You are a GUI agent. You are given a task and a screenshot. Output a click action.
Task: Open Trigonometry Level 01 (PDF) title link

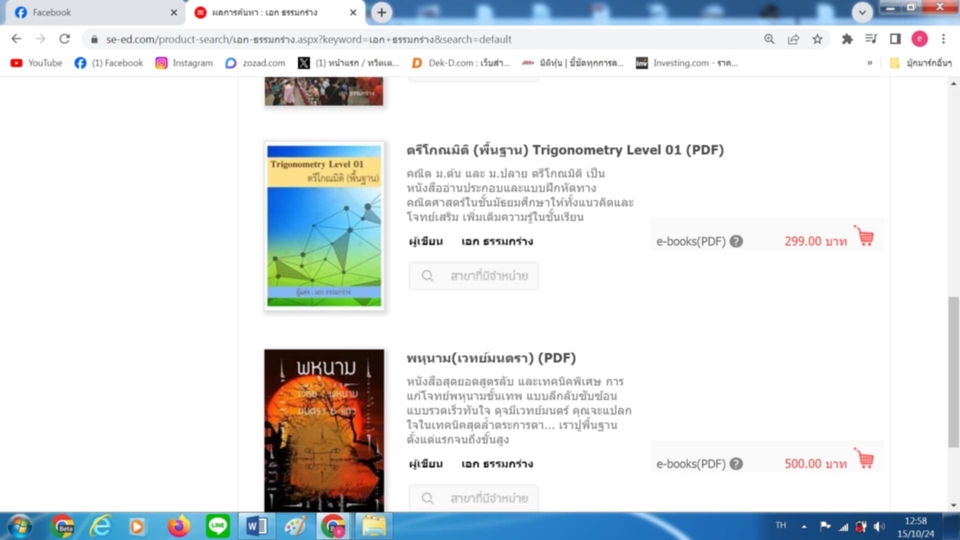tap(565, 150)
